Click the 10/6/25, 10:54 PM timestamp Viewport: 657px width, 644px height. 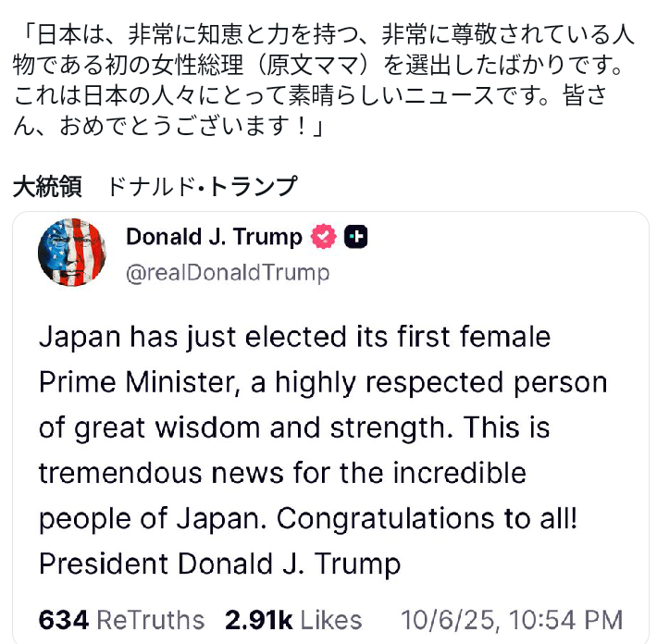coord(512,619)
